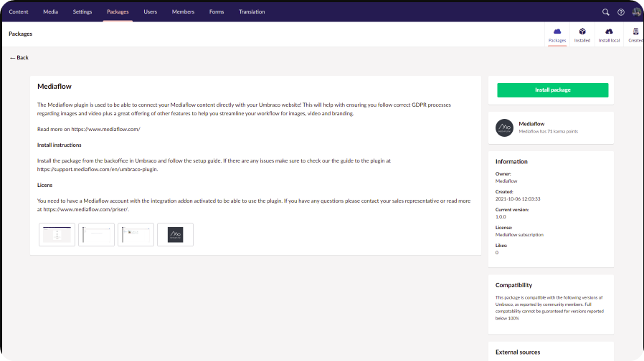Click the 'Read more on https://www.mediaflow.com/' line
This screenshot has height=361, width=644.
coord(88,129)
